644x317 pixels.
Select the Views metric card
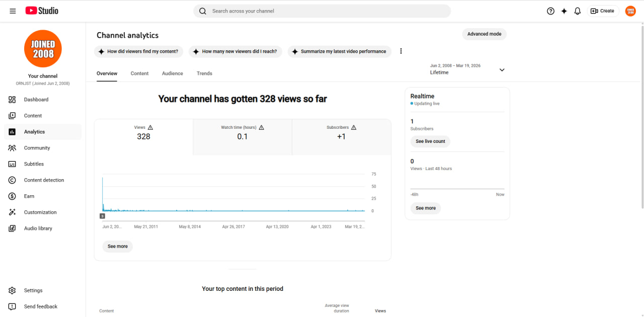(x=143, y=137)
